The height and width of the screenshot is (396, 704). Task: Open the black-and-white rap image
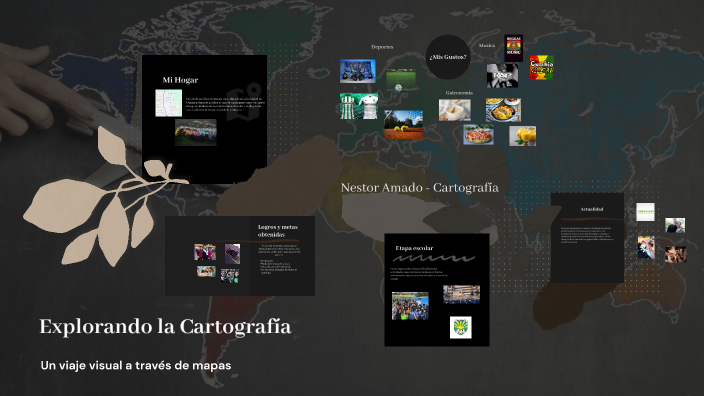(502, 75)
